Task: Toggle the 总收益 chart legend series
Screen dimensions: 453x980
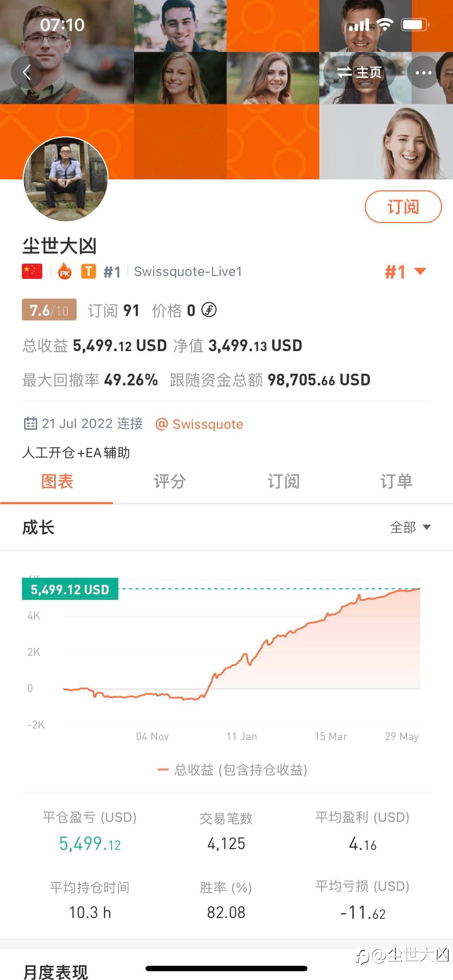Action: (232, 770)
